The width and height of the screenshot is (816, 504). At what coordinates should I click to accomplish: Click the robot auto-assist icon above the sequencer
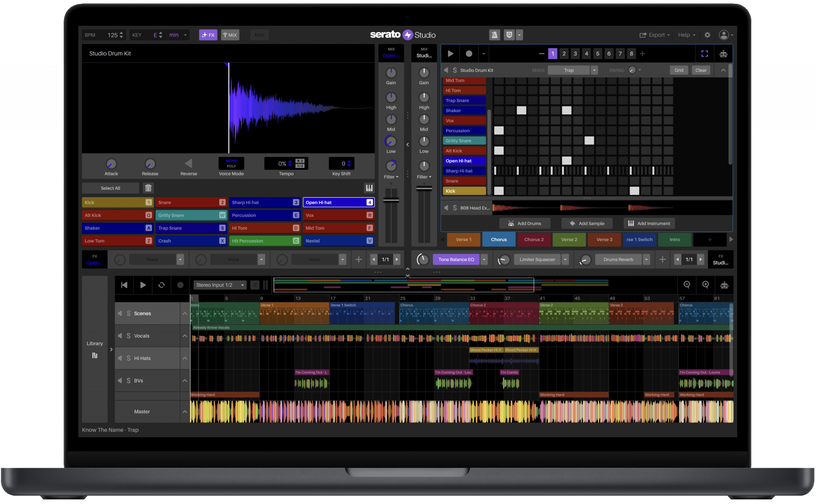[723, 53]
